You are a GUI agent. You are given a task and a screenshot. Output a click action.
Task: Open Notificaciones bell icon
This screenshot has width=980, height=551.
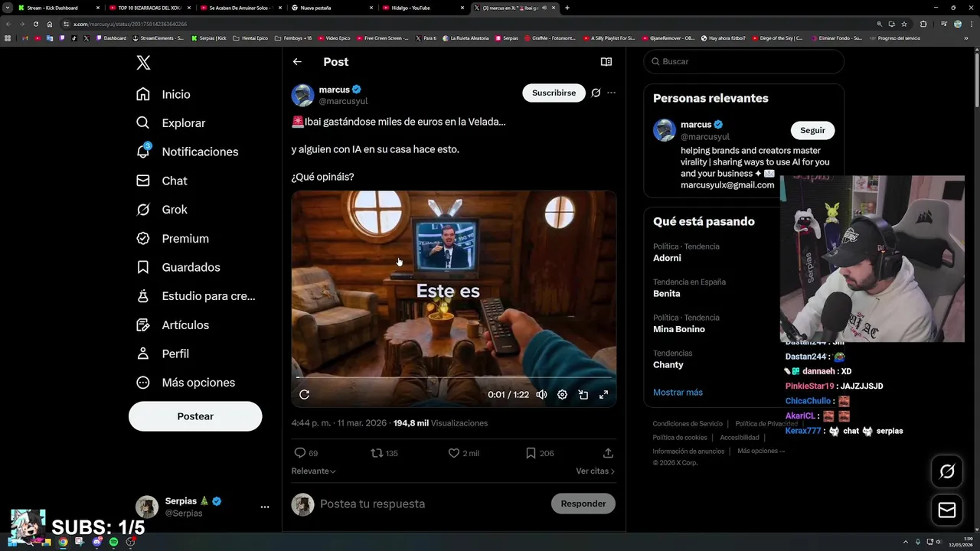point(143,152)
